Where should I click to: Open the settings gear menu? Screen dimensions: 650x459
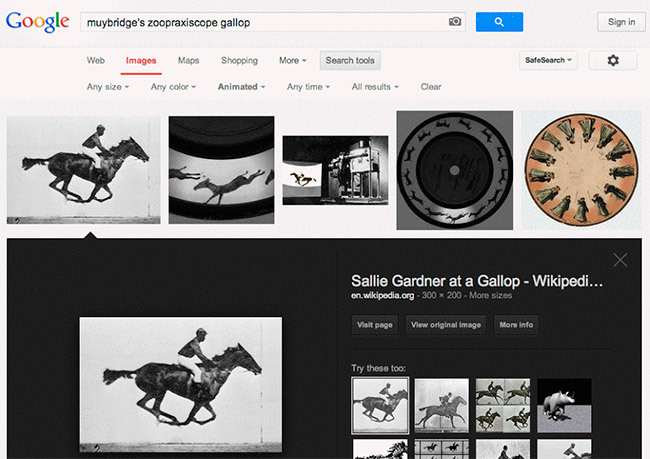[x=613, y=61]
